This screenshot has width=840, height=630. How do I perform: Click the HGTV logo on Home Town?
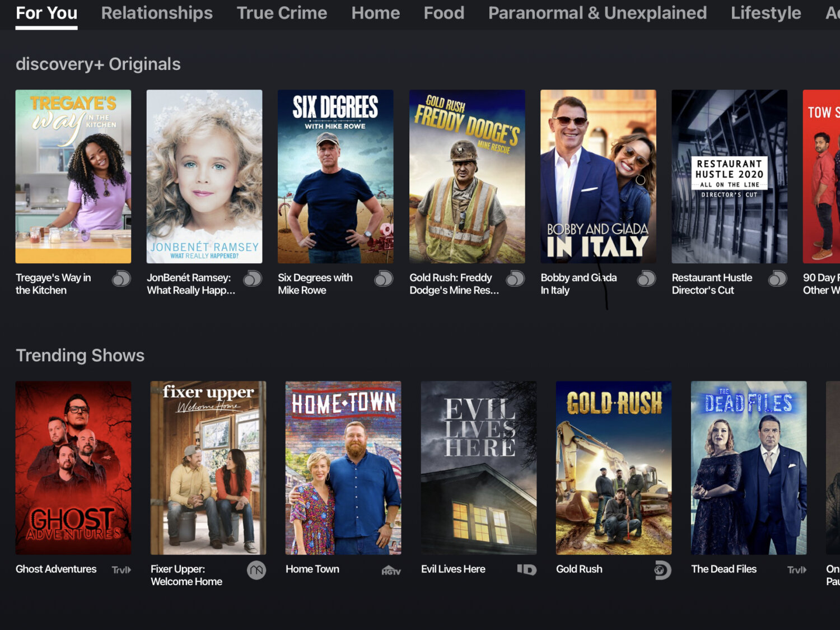tap(392, 570)
